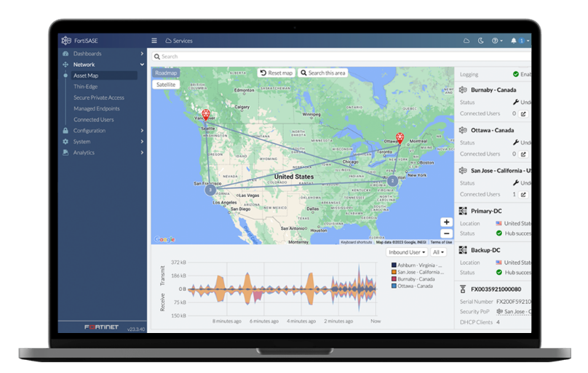This screenshot has height=373, width=588.
Task: Click the Reset map button
Action: click(x=277, y=73)
